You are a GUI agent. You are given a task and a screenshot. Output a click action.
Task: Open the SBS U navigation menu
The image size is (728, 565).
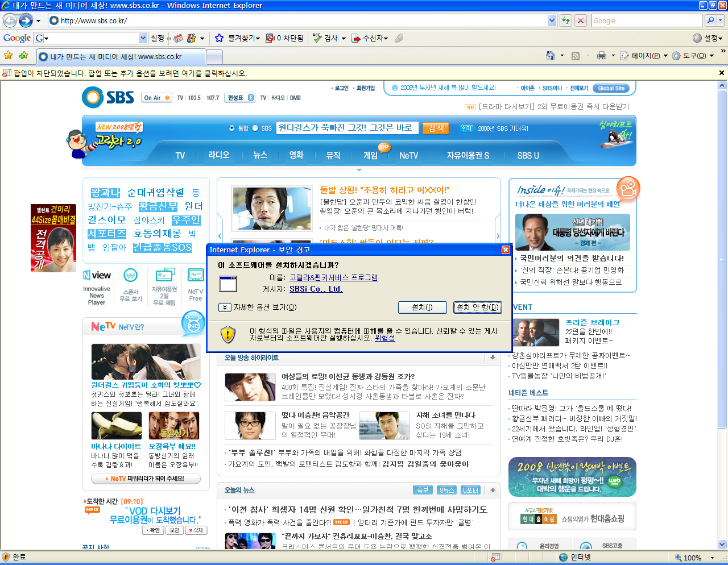coord(528,155)
